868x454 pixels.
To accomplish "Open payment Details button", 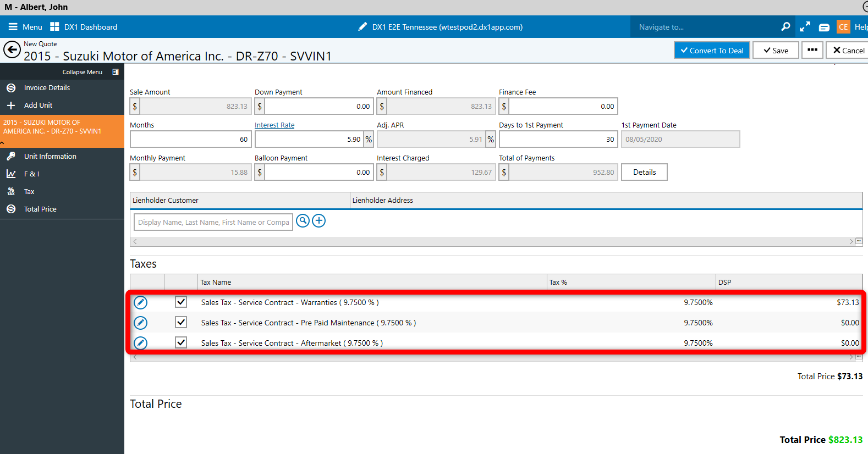I will (x=644, y=172).
